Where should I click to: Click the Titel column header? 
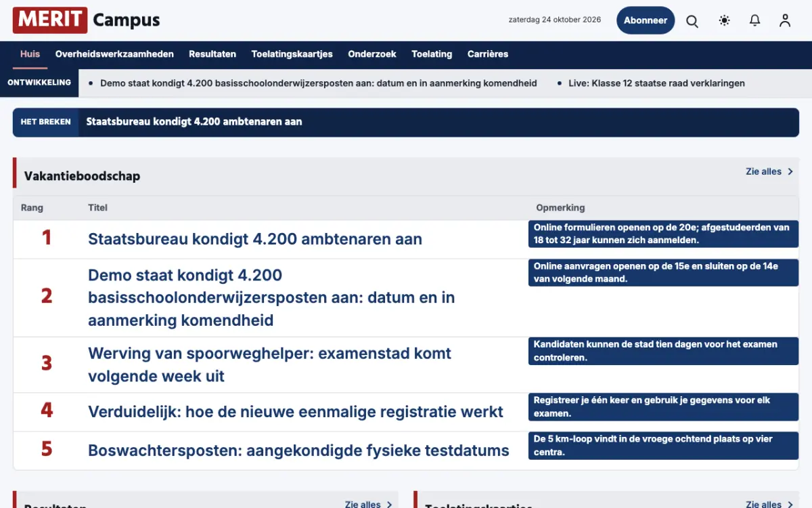pyautogui.click(x=97, y=208)
